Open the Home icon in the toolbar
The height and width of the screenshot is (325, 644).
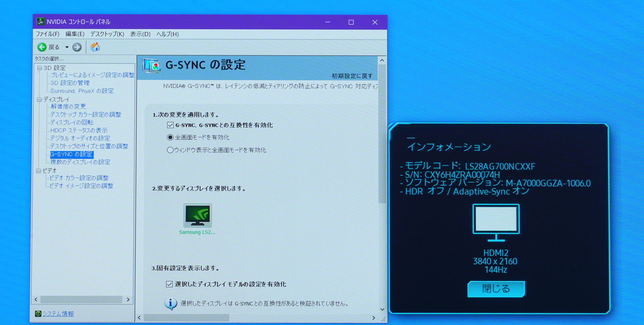pyautogui.click(x=95, y=47)
